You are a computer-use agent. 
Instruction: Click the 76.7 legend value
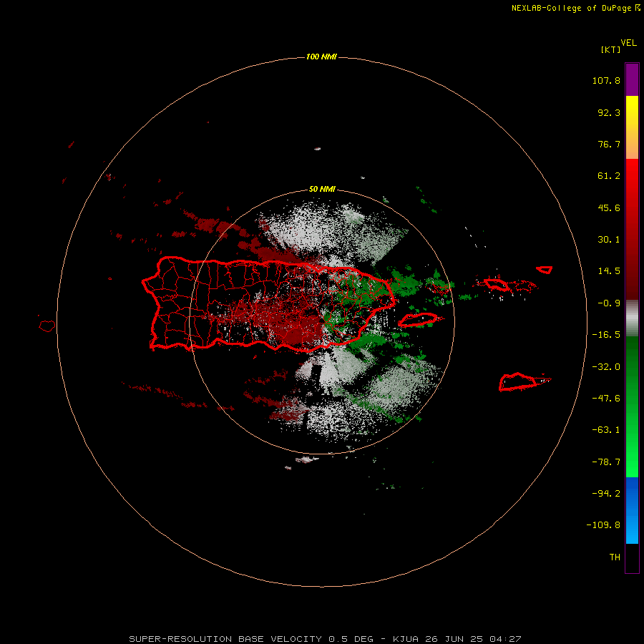coord(609,144)
